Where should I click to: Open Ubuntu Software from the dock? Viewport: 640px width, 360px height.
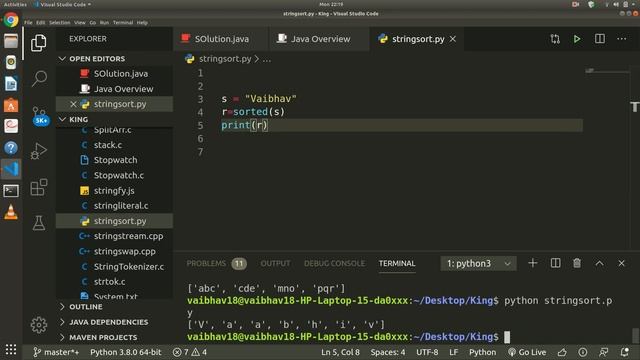tap(11, 105)
